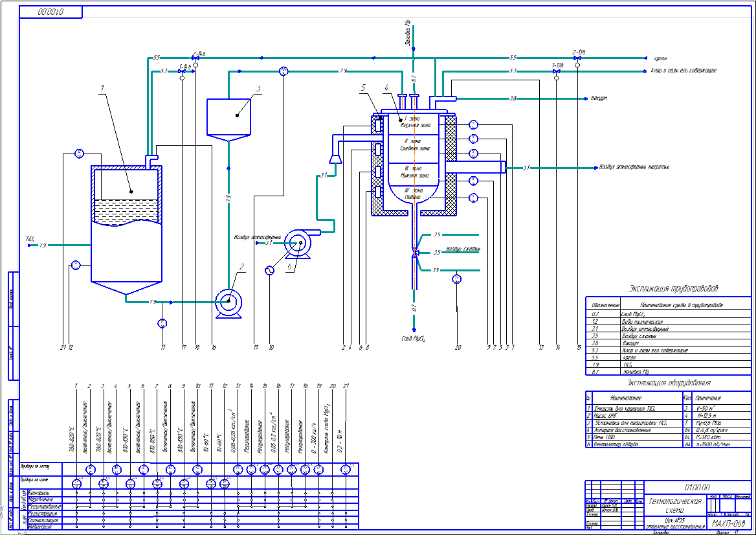
Task: Click the 'Аппарат восстановления' equipment row
Action: 668,430
